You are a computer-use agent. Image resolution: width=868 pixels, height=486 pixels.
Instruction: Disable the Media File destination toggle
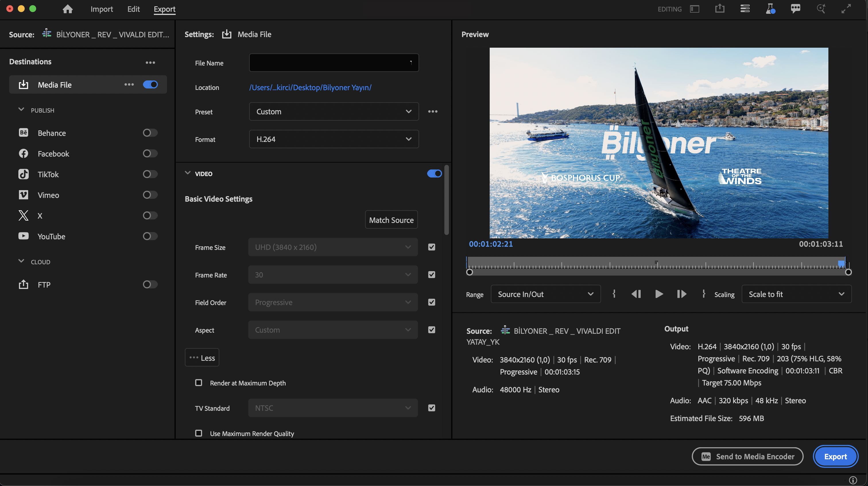click(150, 84)
